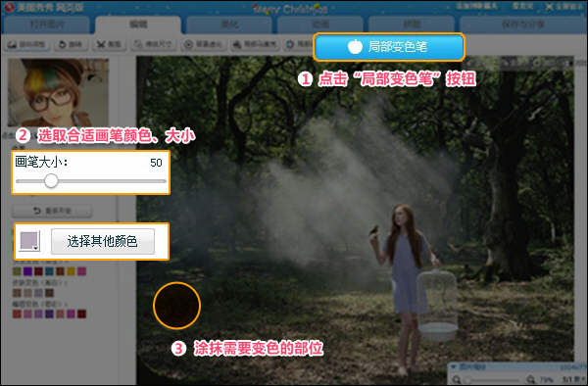Image resolution: width=588 pixels, height=386 pixels.
Task: Select the dark red swatch in the bottom color row
Action: click(x=81, y=314)
